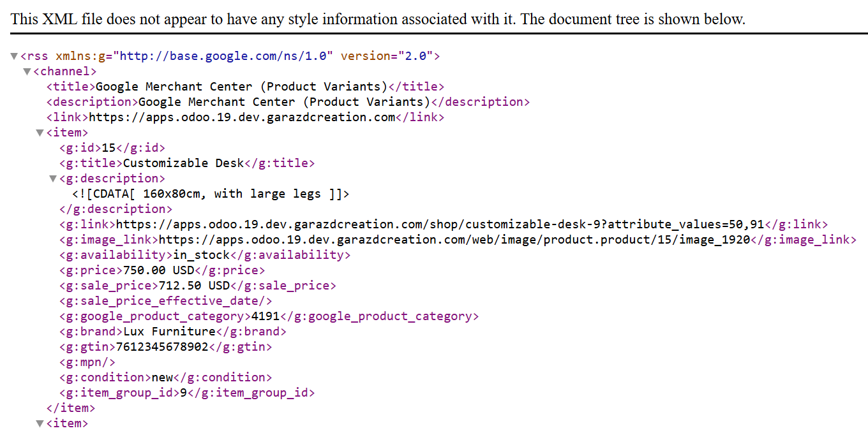Click the g:sale_price value '712.50 USD'
This screenshot has height=433, width=868.
195,286
